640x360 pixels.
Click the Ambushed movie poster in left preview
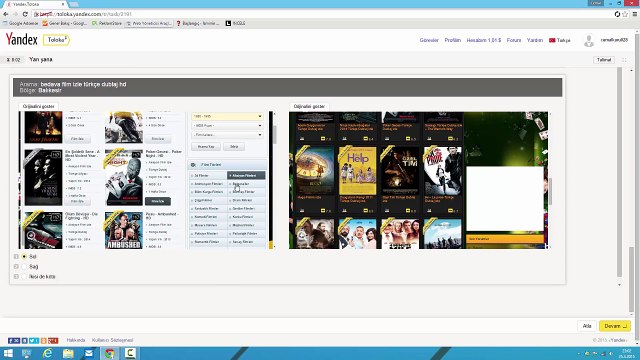point(124,231)
